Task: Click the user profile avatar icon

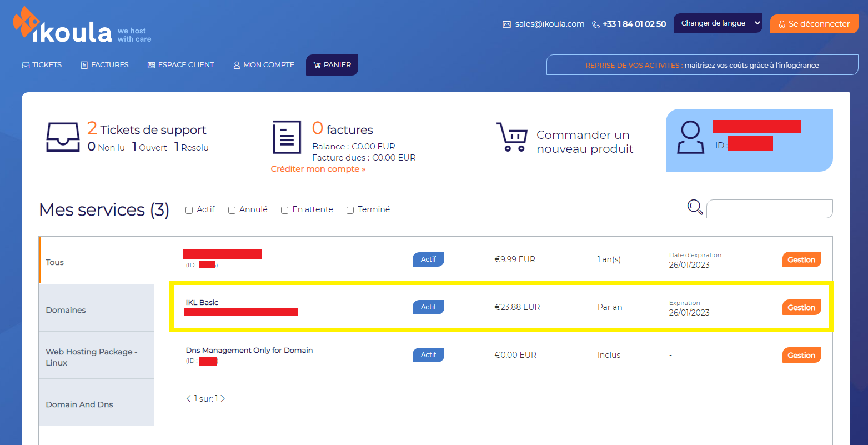Action: tap(691, 137)
